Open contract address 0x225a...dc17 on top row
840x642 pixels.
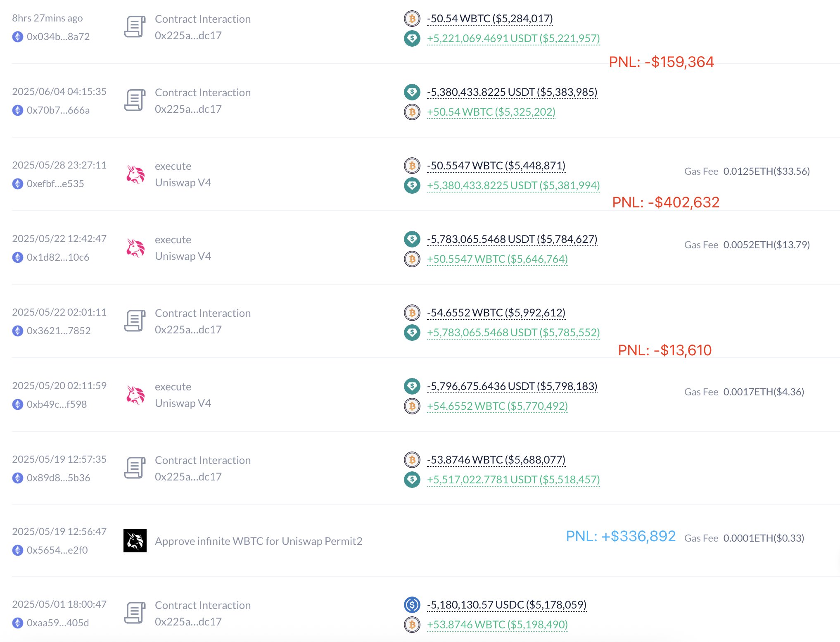coord(188,36)
